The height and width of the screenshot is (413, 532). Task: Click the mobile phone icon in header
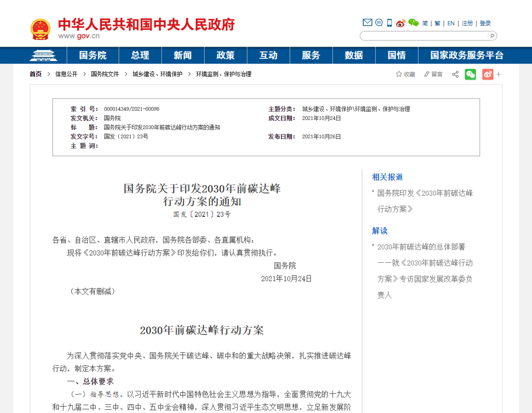[x=389, y=23]
